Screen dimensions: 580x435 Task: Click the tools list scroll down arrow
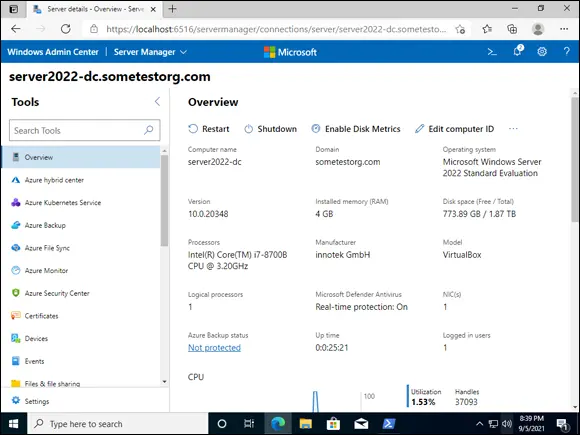tap(164, 381)
